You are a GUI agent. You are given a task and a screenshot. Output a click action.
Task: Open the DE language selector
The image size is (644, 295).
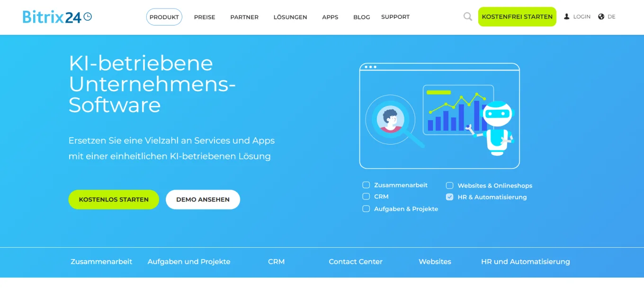point(611,17)
